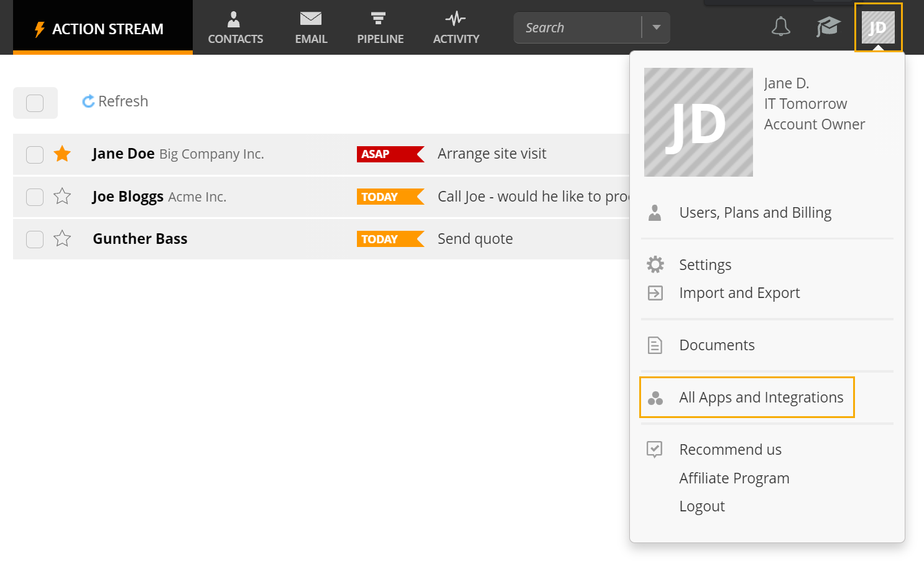Image resolution: width=924 pixels, height=563 pixels.
Task: Open Users, Plans and Billing
Action: (x=755, y=212)
